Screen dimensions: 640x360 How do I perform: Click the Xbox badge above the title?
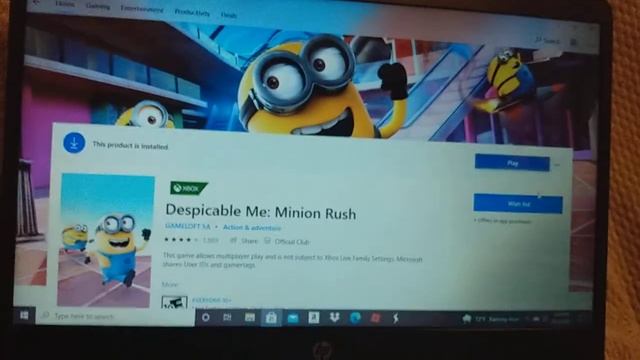tap(189, 188)
